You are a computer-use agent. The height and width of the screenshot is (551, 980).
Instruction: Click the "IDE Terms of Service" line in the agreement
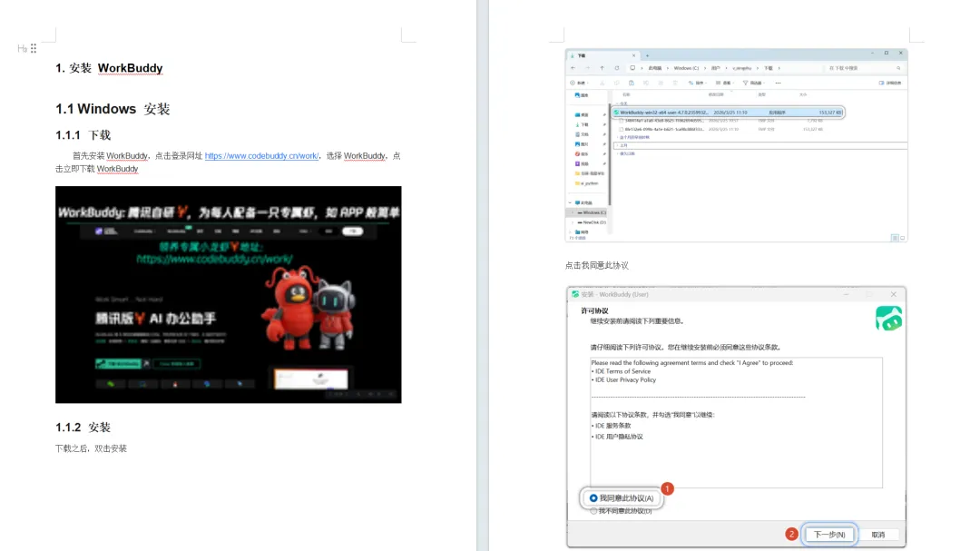point(622,371)
